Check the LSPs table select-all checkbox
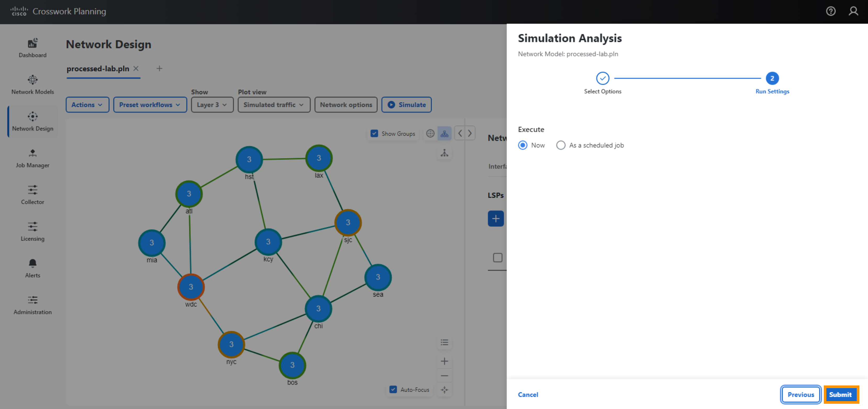The image size is (868, 409). point(498,258)
